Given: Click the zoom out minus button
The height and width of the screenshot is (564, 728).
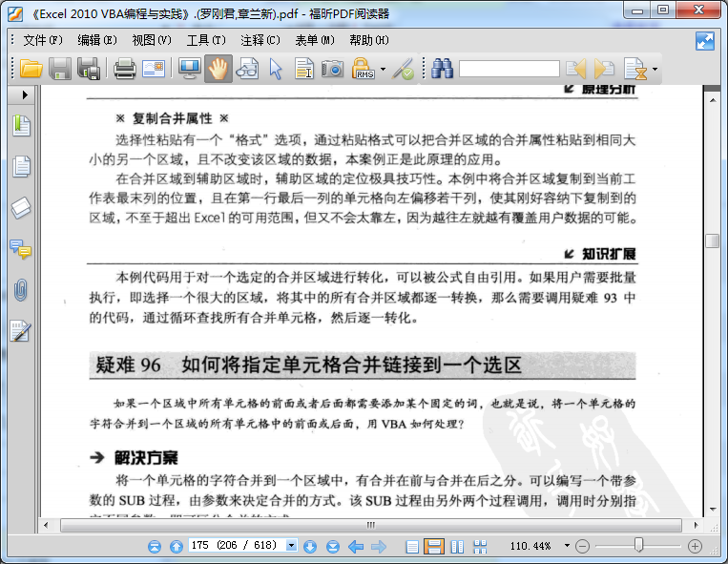Looking at the screenshot, I should 582,547.
